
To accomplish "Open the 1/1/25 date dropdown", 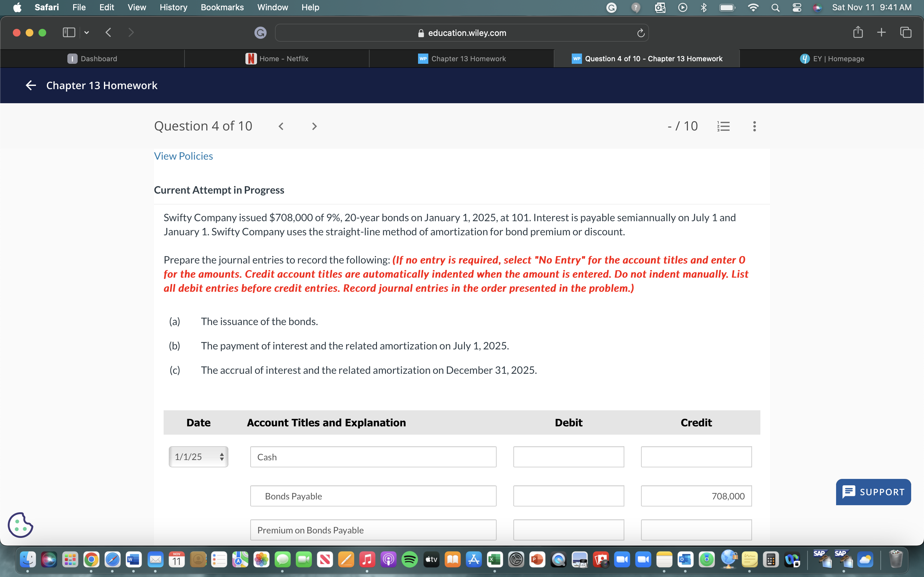I will tap(198, 457).
